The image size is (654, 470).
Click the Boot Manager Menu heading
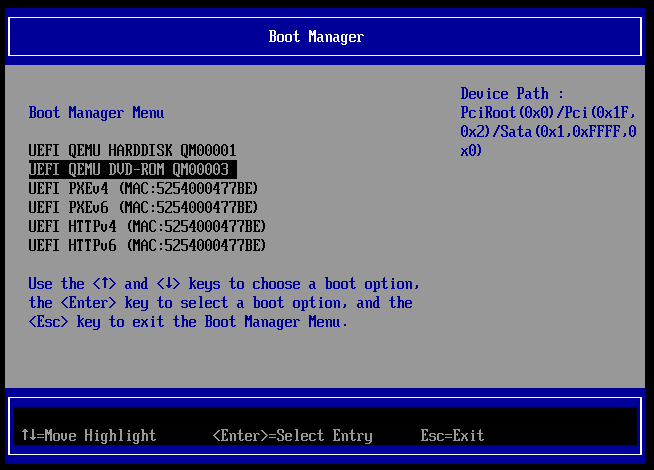(96, 113)
